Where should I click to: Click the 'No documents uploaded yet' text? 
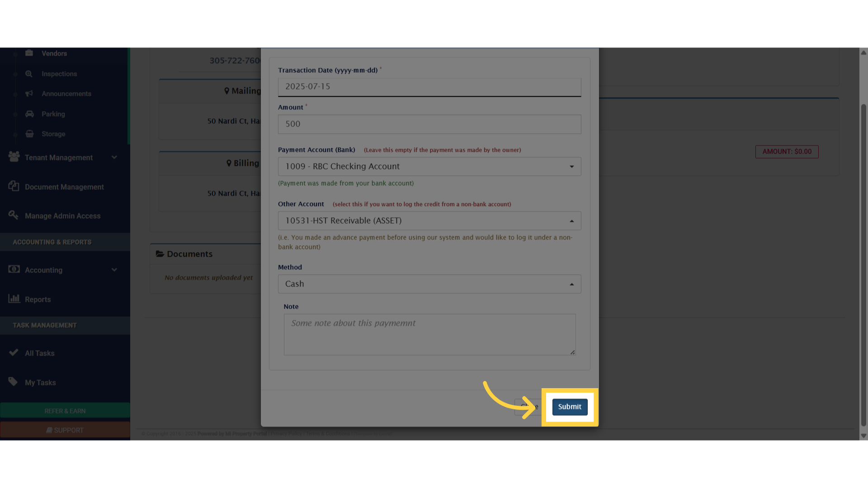coord(208,277)
